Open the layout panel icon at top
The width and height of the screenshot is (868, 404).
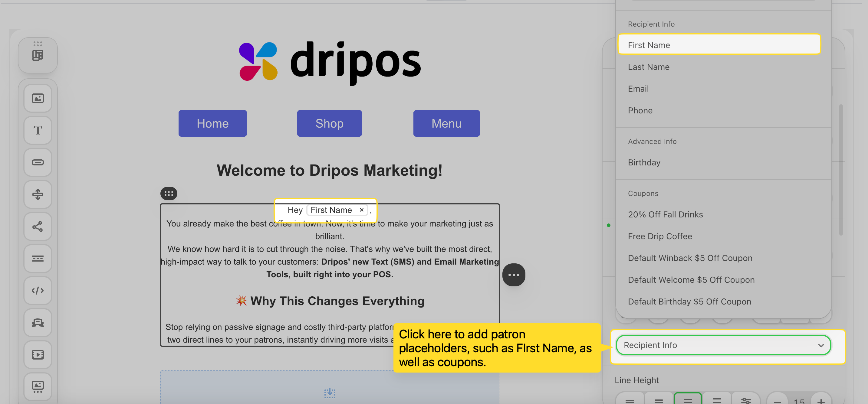[38, 55]
